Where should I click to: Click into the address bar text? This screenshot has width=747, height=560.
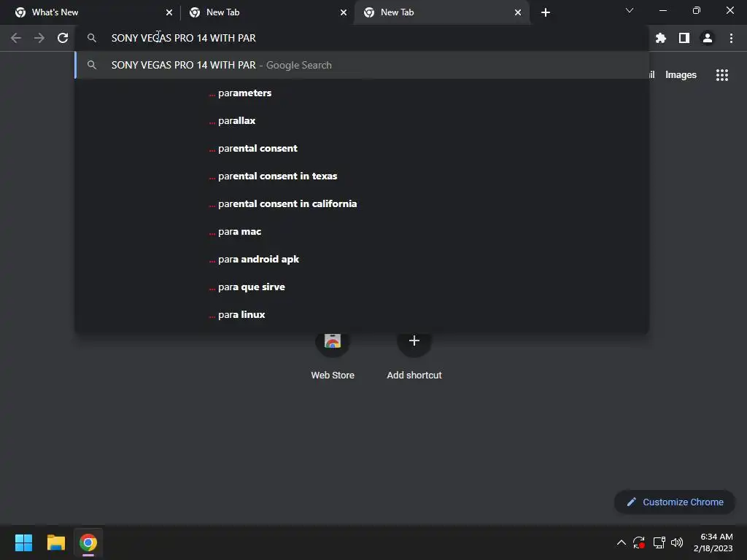coord(183,38)
